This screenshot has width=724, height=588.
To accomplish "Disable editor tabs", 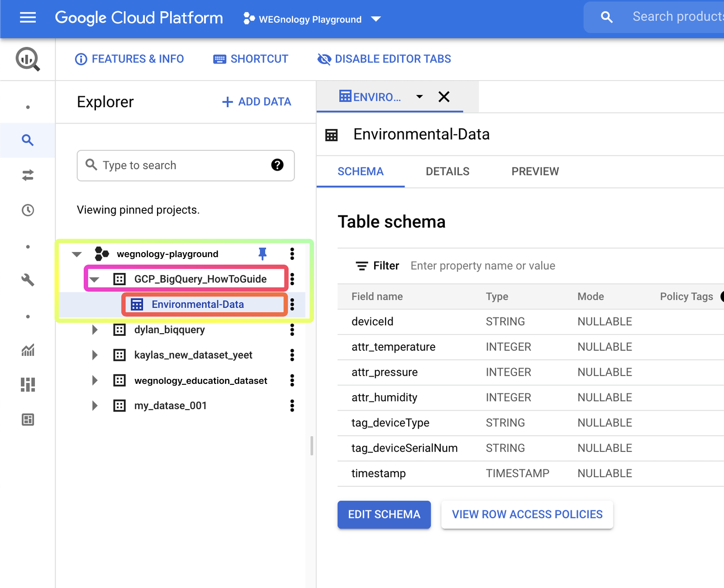I will (x=384, y=59).
